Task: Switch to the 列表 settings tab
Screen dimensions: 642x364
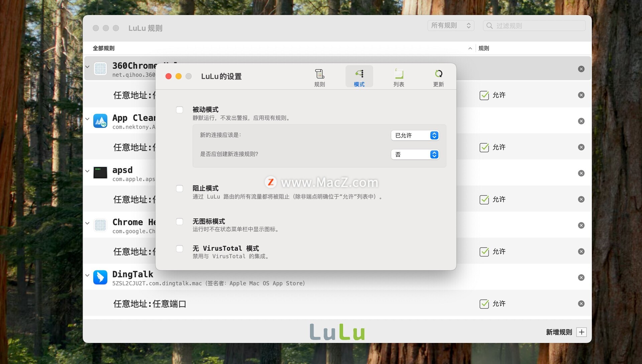Action: pos(399,77)
